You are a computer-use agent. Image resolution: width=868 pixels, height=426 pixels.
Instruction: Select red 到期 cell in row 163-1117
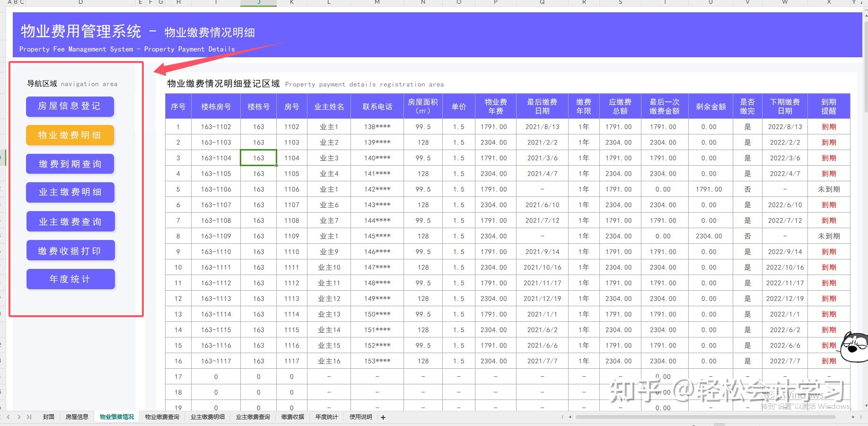(x=829, y=361)
